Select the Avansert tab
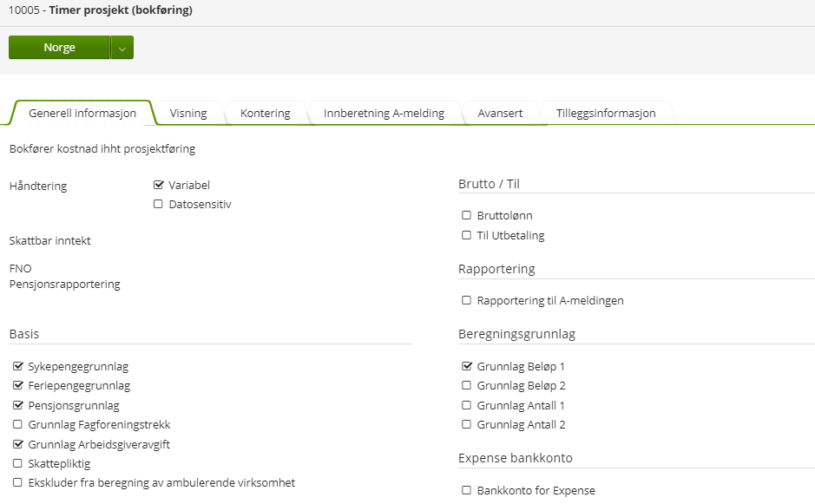Viewport: 815px width, 504px height. click(500, 113)
